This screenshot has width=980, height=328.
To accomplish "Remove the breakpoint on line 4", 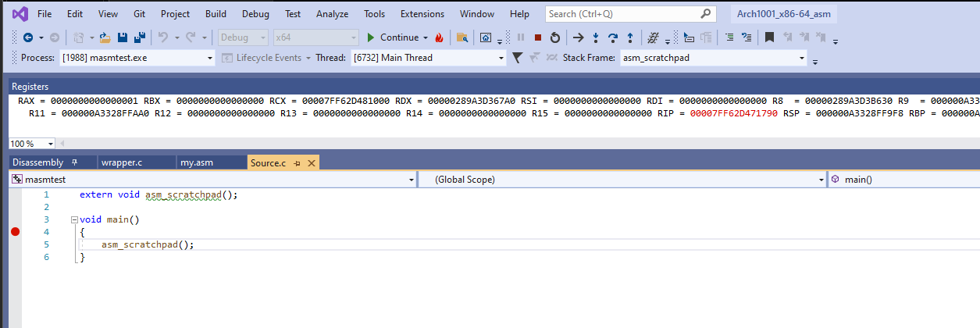I will point(15,232).
